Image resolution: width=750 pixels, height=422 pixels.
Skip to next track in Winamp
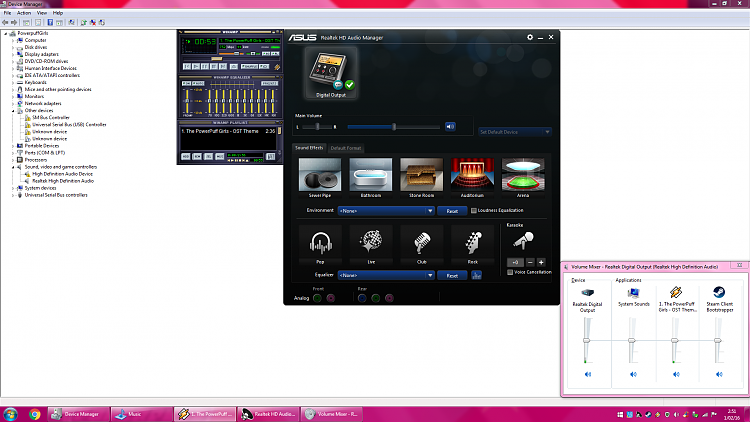tap(223, 66)
